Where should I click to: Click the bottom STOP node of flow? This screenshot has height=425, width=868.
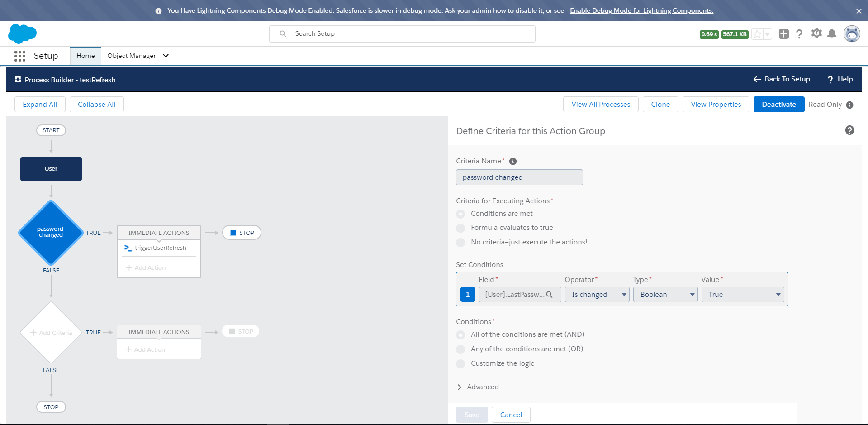pos(51,407)
